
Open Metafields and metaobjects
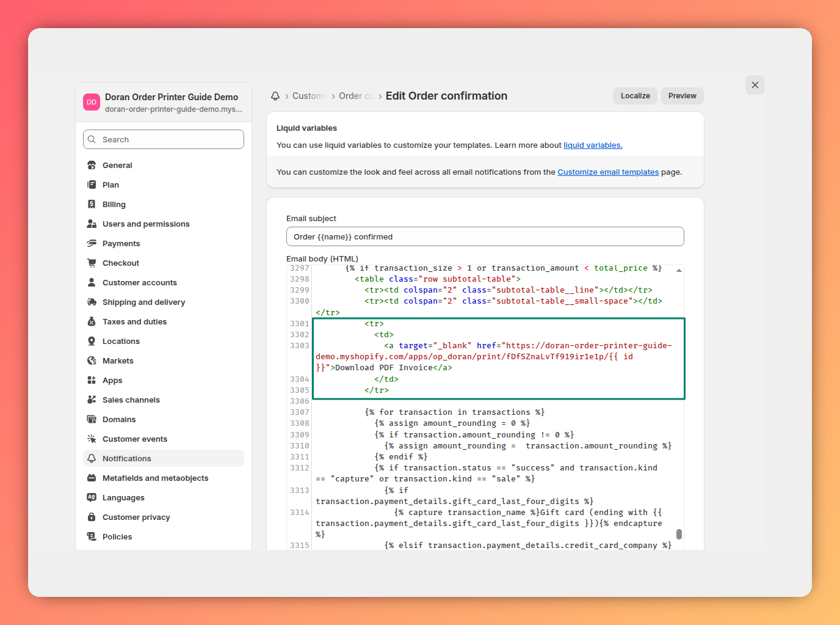[x=164, y=478]
